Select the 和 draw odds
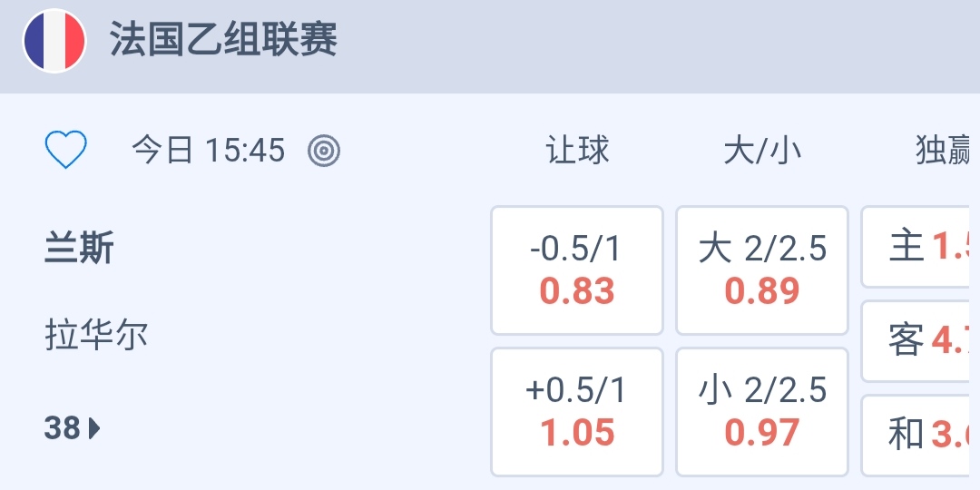The image size is (980, 490). [920, 435]
